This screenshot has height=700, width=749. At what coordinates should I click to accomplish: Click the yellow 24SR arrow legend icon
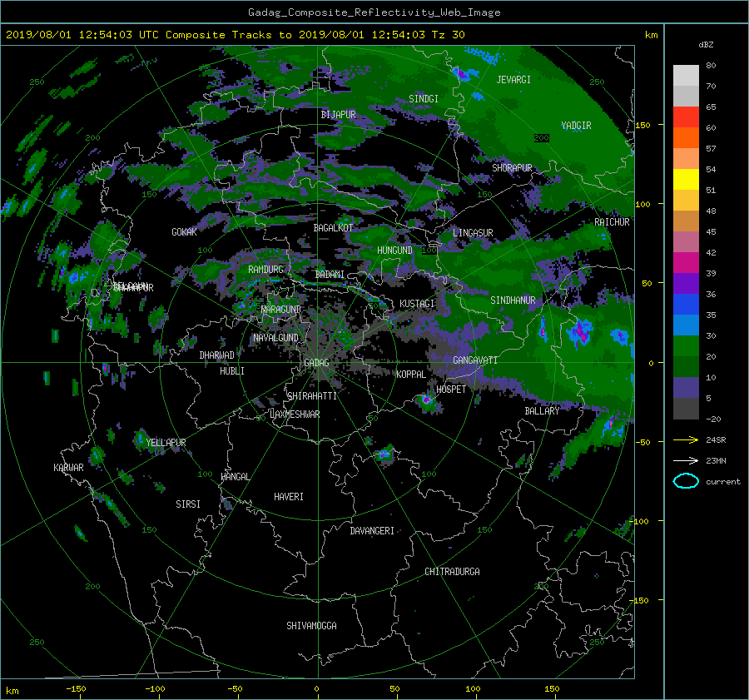(x=686, y=439)
